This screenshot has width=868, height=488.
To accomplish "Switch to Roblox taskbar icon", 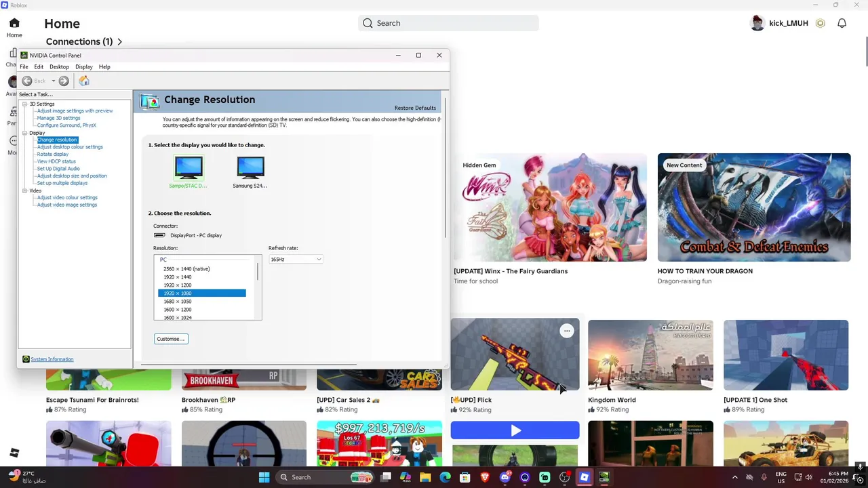I will coord(584,477).
